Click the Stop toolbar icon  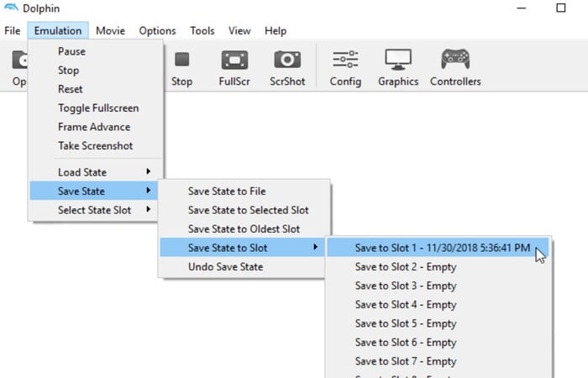point(182,60)
